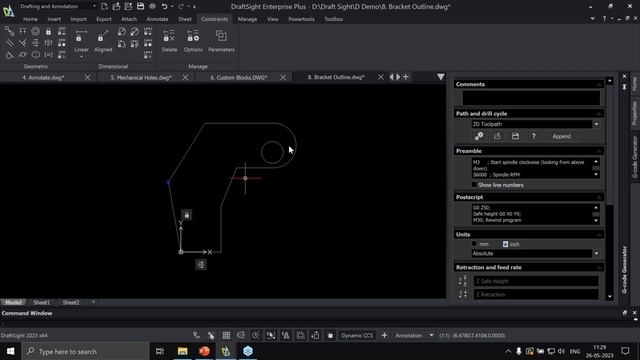Apply the Concentric constraint icon
This screenshot has height=360, width=640.
[x=36, y=31]
